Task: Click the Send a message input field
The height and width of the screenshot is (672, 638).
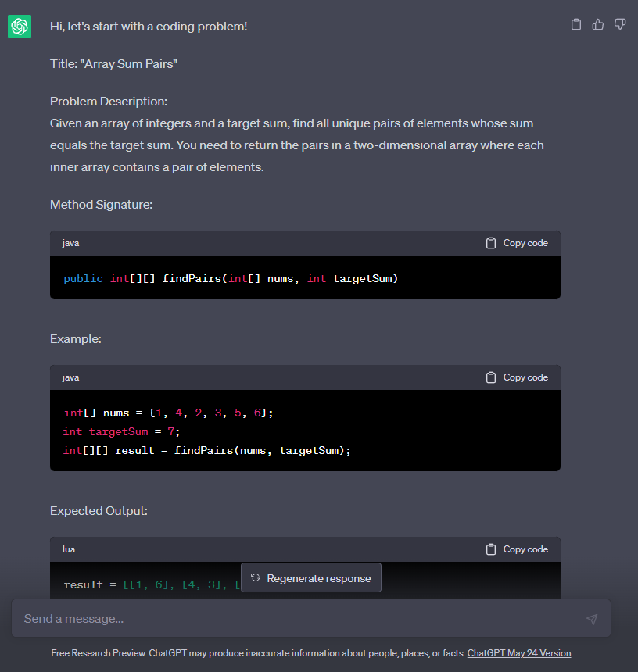Action: 235,618
